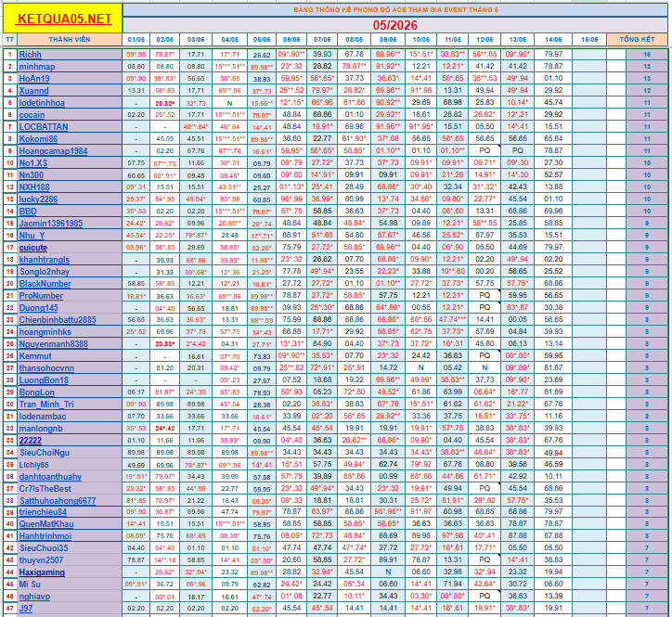Select member cell Mi Su
The image size is (672, 617).
coord(70,584)
